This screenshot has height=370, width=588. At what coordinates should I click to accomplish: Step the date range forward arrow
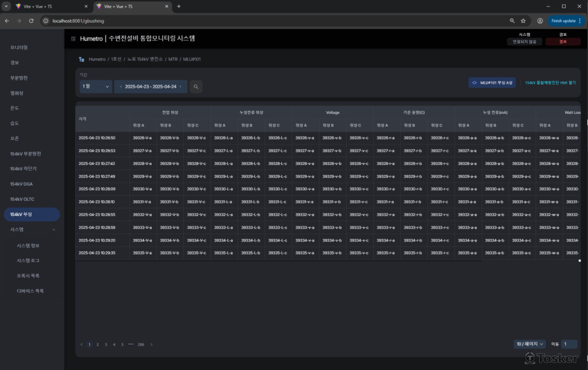pyautogui.click(x=181, y=86)
